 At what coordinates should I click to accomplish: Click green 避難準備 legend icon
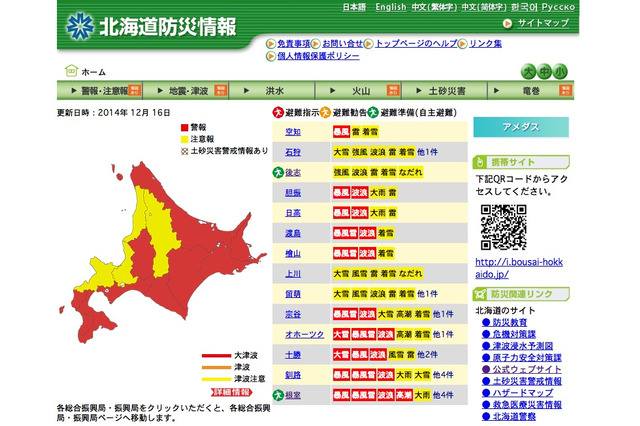[x=373, y=112]
